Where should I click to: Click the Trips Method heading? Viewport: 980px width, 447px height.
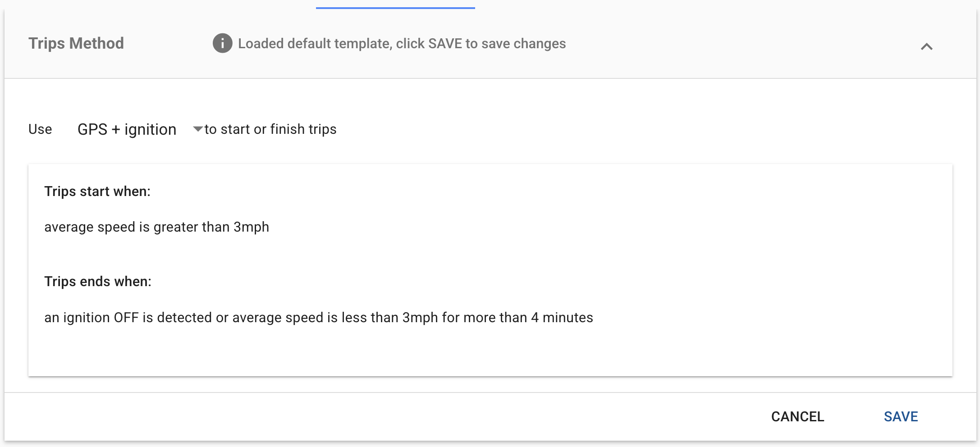pyautogui.click(x=76, y=43)
